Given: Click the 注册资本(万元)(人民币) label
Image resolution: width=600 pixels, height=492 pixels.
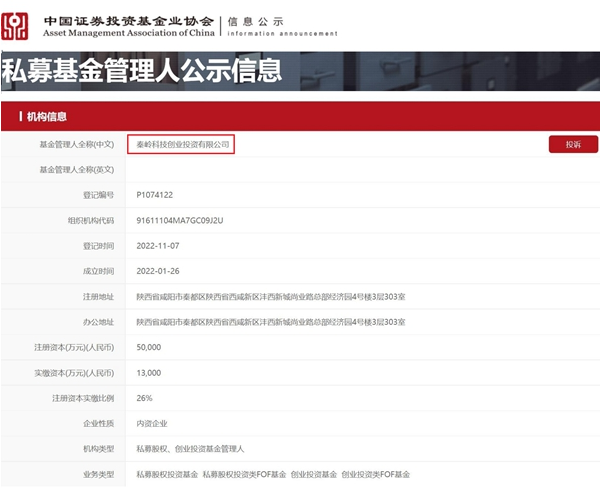Looking at the screenshot, I should [74, 347].
